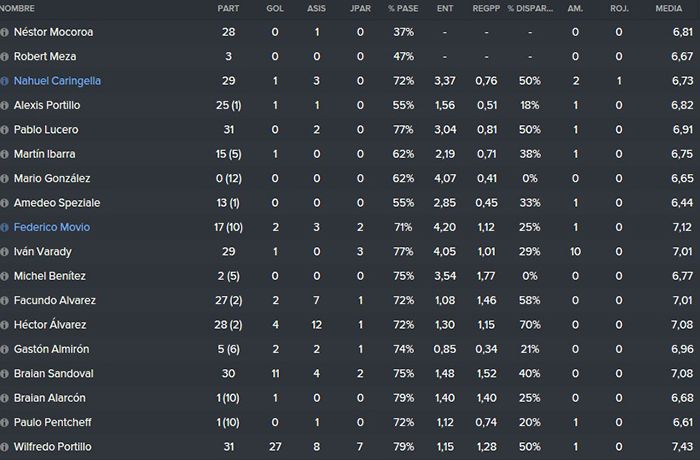Open Nahuel Caringella player link

click(x=57, y=81)
